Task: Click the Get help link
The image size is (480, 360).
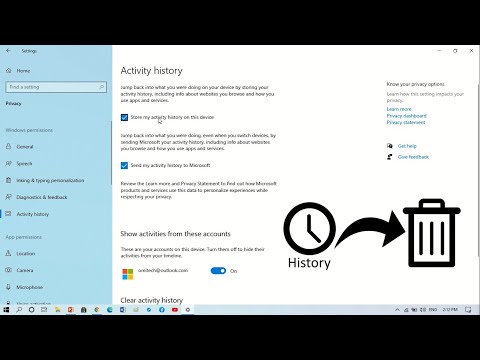Action: [x=407, y=146]
